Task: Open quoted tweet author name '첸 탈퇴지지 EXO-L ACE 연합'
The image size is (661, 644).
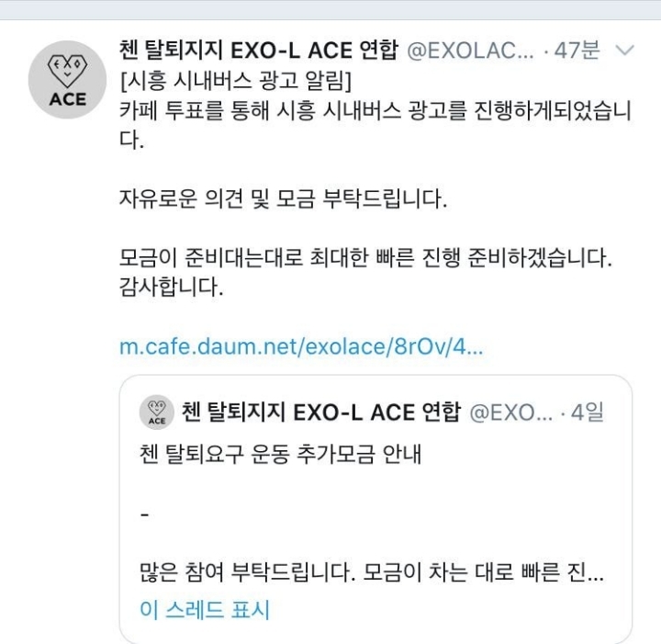Action: (x=321, y=412)
